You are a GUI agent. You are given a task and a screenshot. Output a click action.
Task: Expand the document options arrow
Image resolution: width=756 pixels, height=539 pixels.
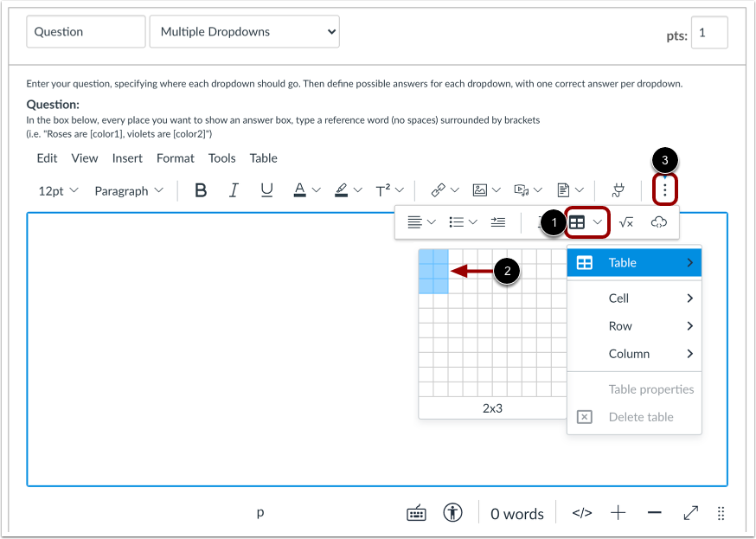pyautogui.click(x=580, y=190)
